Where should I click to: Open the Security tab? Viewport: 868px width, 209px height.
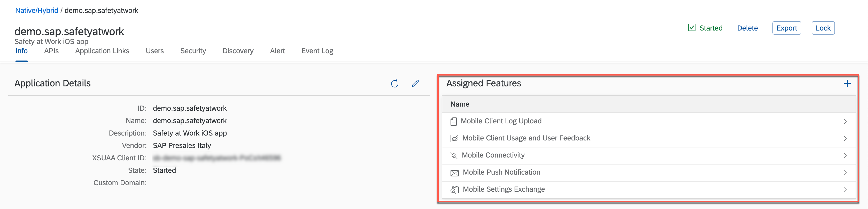coord(193,51)
